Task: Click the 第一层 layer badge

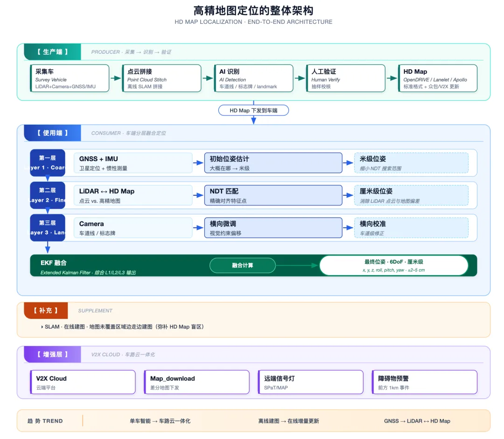Action: pos(48,163)
